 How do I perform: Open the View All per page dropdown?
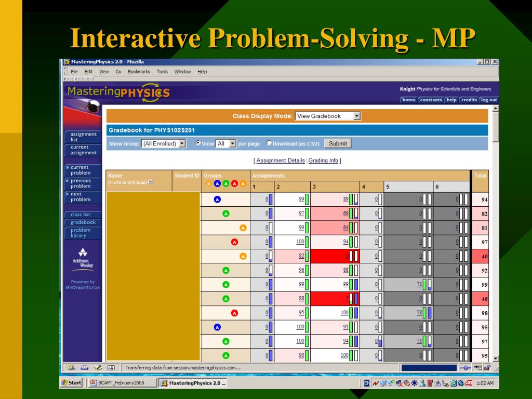point(226,143)
